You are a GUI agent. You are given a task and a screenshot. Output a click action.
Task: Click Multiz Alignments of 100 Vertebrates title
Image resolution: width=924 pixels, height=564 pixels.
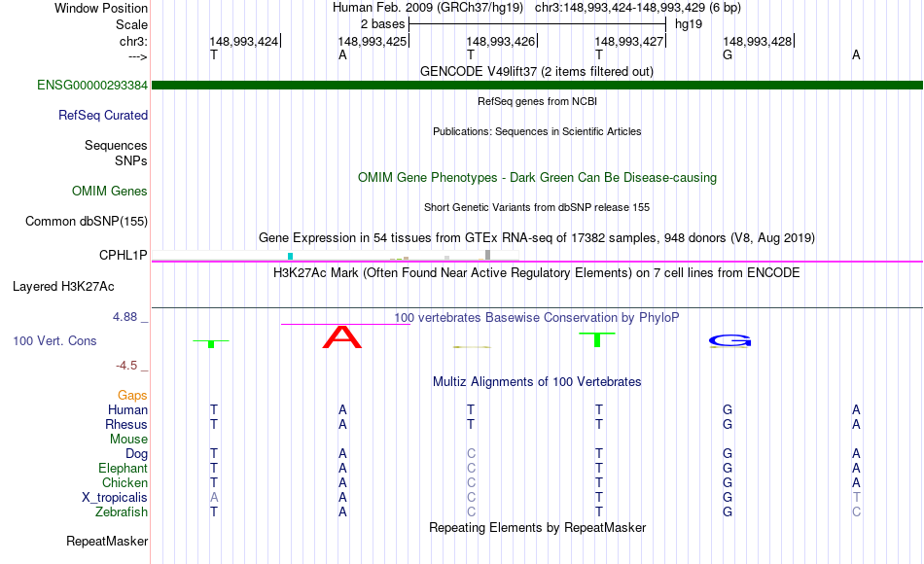(x=537, y=381)
